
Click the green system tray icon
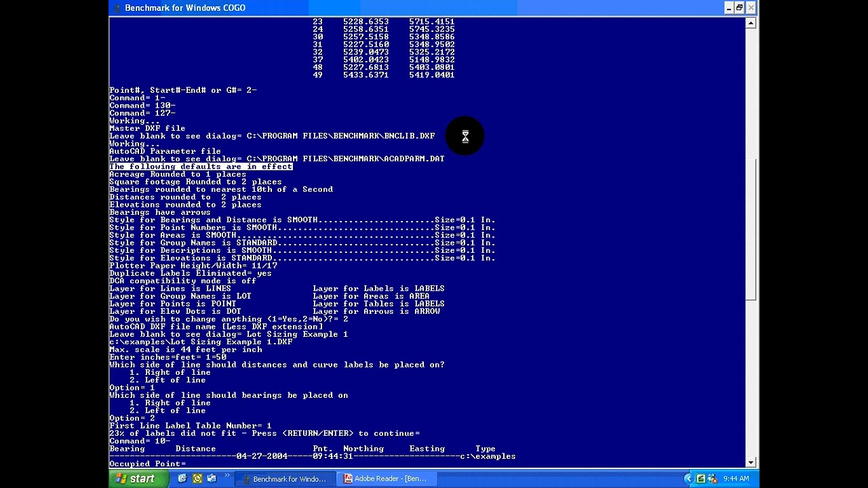coord(701,479)
